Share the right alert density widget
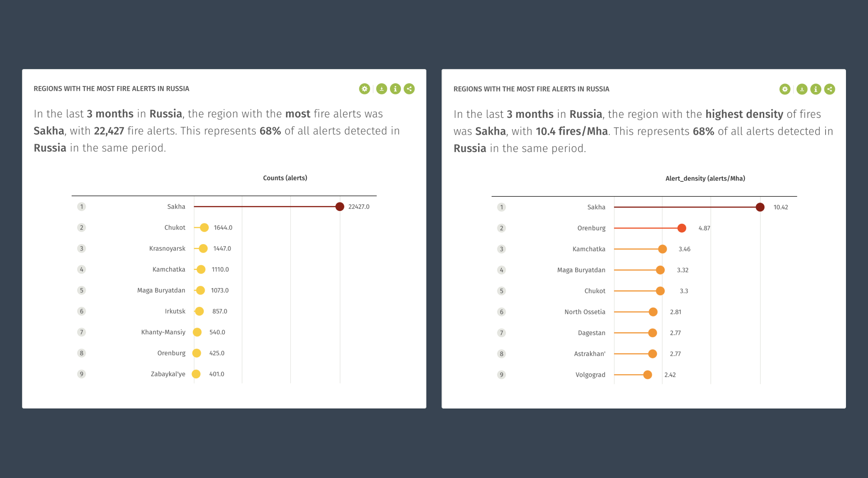Image resolution: width=868 pixels, height=478 pixels. tap(830, 89)
